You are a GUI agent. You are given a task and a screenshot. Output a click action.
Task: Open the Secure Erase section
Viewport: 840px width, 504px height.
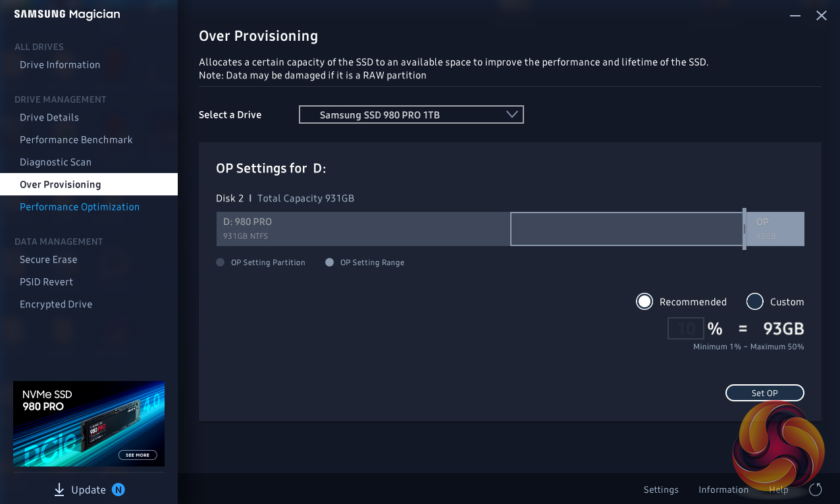pos(49,259)
